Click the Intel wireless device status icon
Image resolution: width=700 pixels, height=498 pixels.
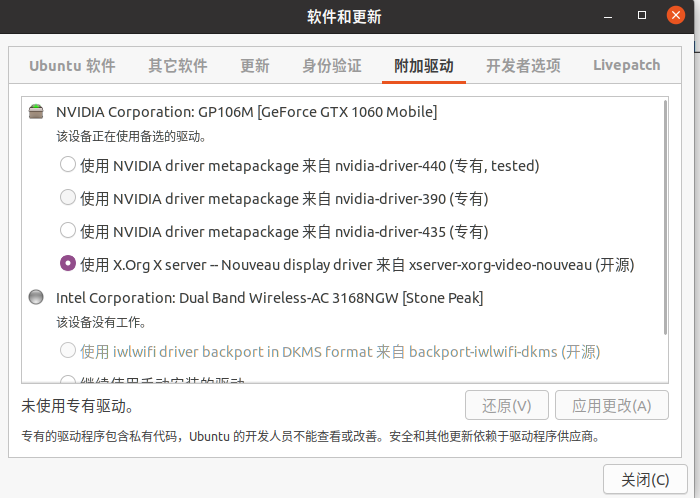coord(36,297)
